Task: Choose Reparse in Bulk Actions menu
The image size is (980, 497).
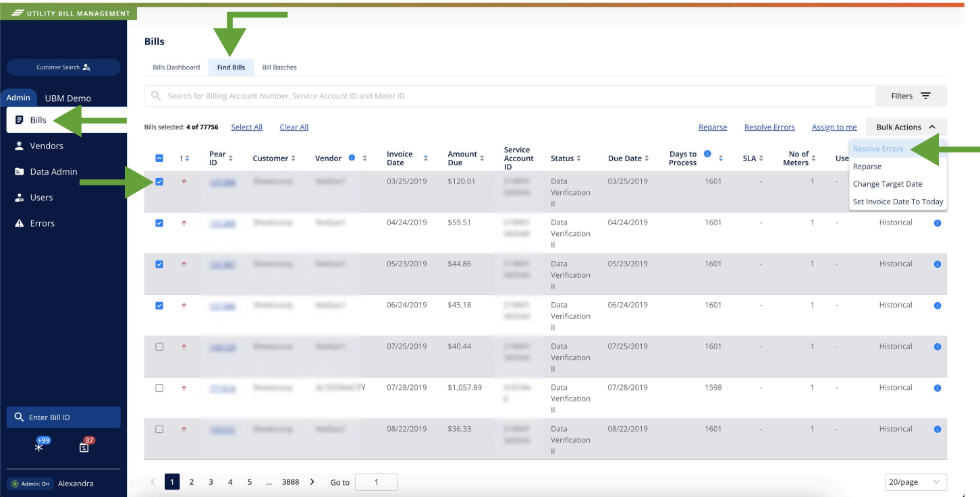Action: 867,167
